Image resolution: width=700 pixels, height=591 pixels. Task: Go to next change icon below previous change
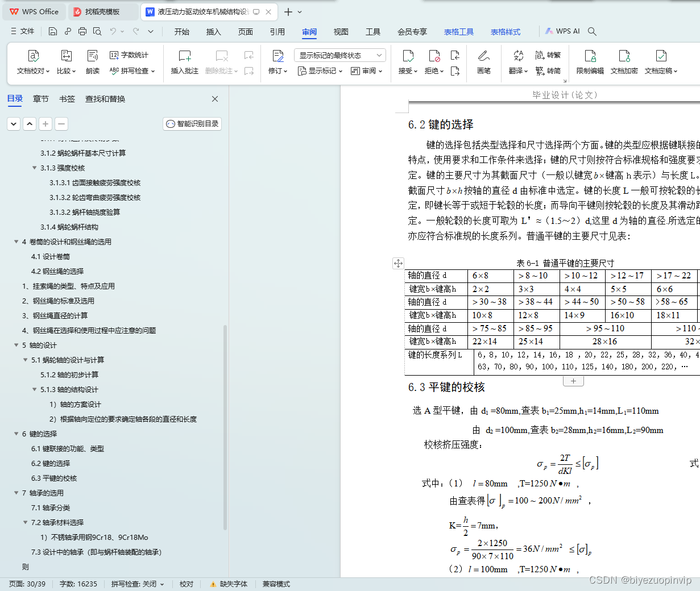click(x=455, y=71)
